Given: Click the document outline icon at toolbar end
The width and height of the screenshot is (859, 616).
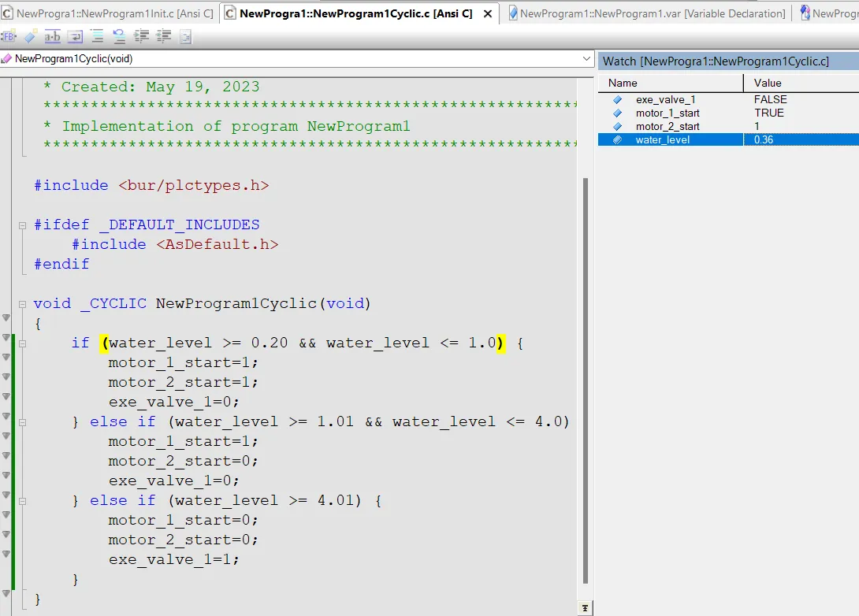Looking at the screenshot, I should tap(186, 37).
